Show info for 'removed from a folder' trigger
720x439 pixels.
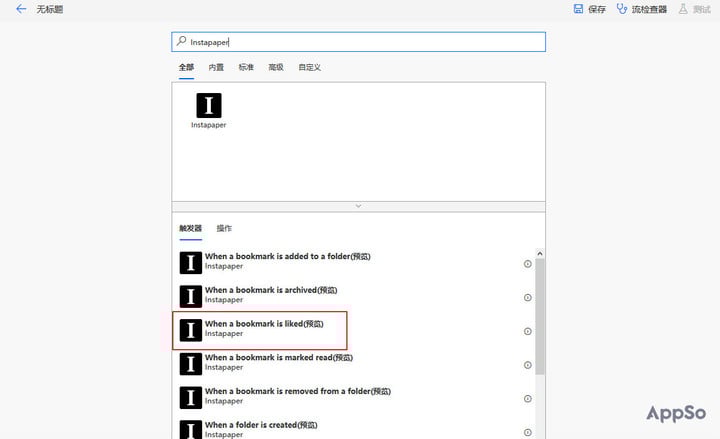tap(528, 399)
